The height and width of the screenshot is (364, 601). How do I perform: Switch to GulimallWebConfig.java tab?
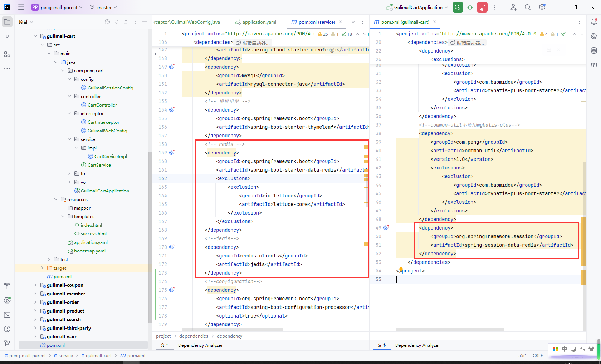187,22
